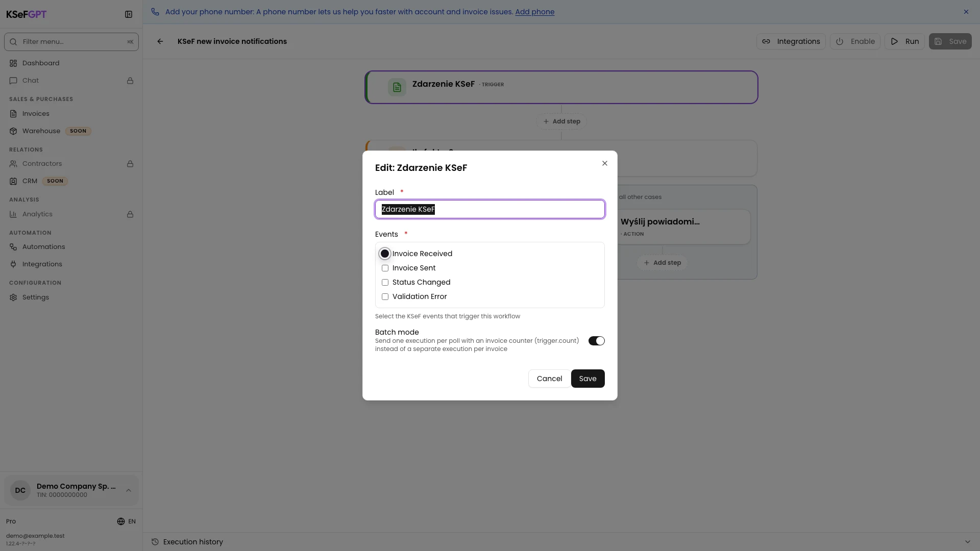Go back with the arrow icon
This screenshot has width=980, height=551.
160,41
